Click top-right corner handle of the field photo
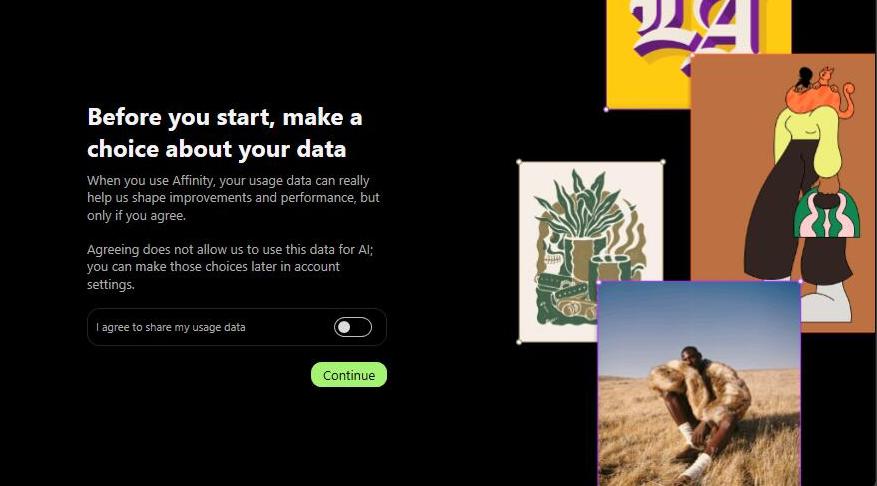The width and height of the screenshot is (877, 486). [x=800, y=281]
